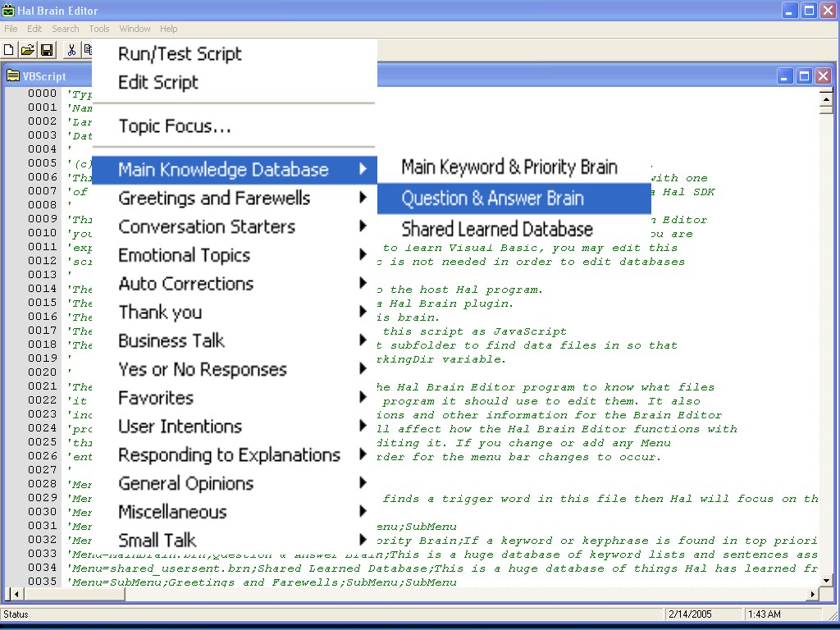
Task: Minimize the VBScript child window
Action: click(x=785, y=76)
